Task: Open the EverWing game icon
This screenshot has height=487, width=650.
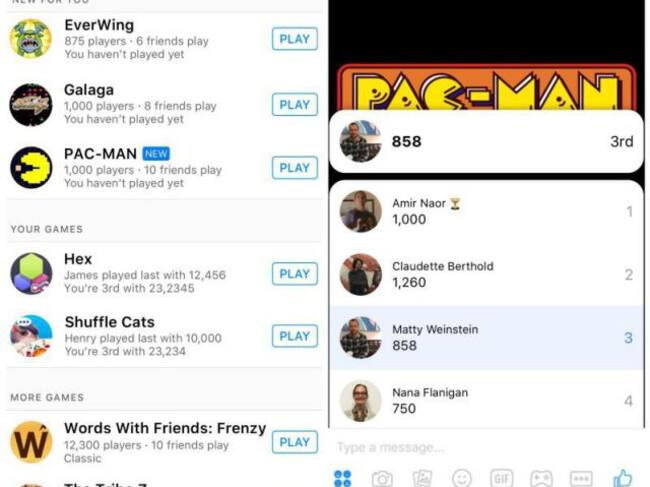Action: click(x=31, y=39)
